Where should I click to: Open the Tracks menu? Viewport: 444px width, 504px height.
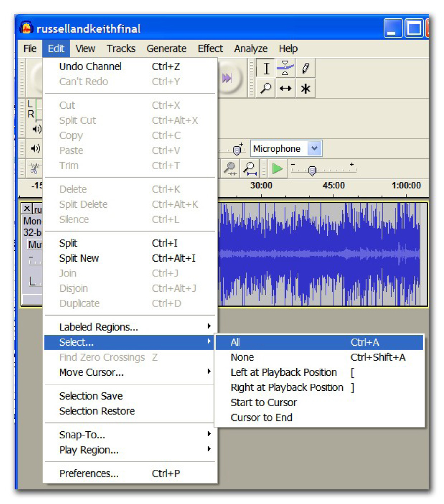[x=121, y=48]
